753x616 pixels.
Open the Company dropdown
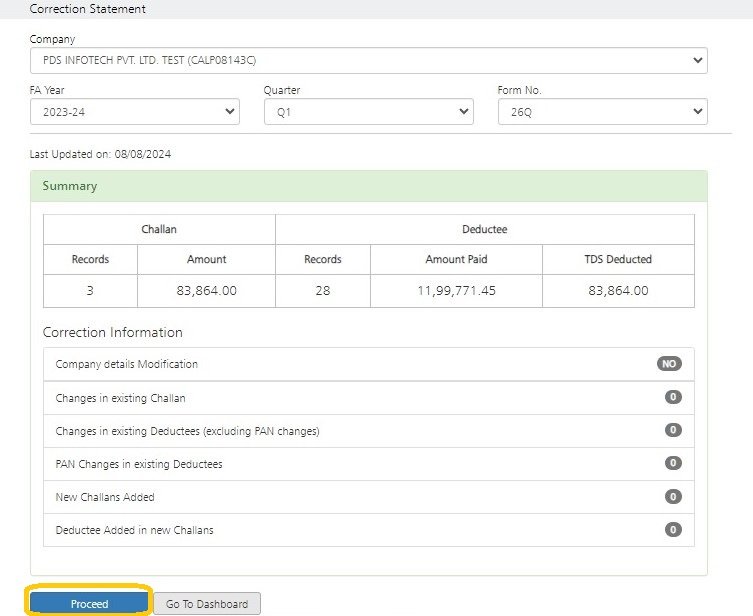[368, 60]
